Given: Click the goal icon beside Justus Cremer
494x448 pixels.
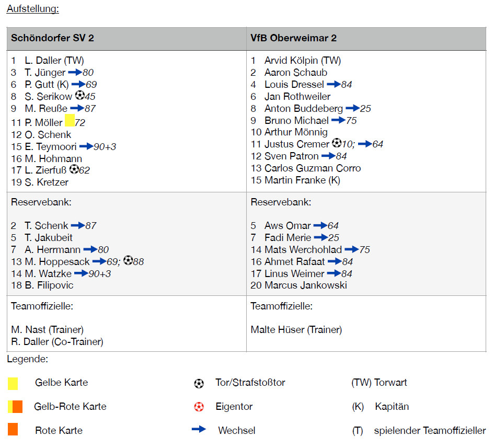Looking at the screenshot, I should click(x=337, y=143).
